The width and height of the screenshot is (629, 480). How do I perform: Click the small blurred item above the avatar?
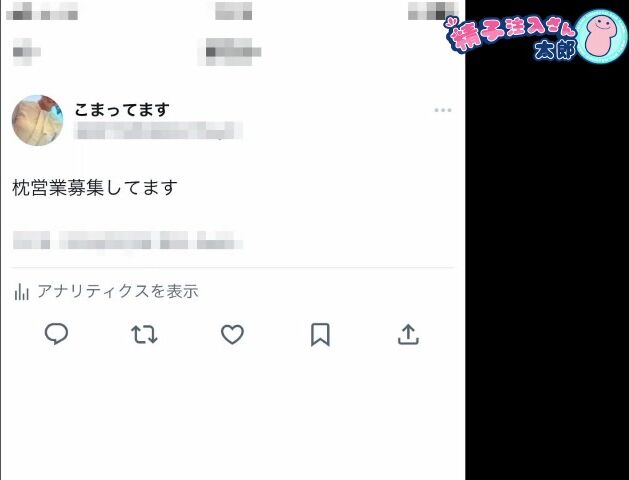pos(26,52)
